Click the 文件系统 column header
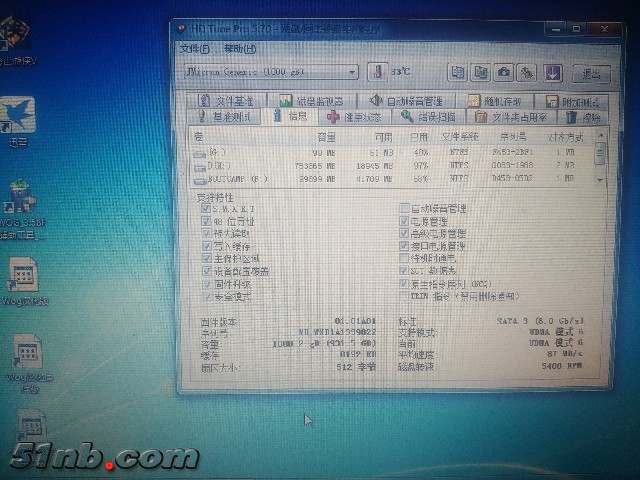The width and height of the screenshot is (640, 480). (460, 137)
